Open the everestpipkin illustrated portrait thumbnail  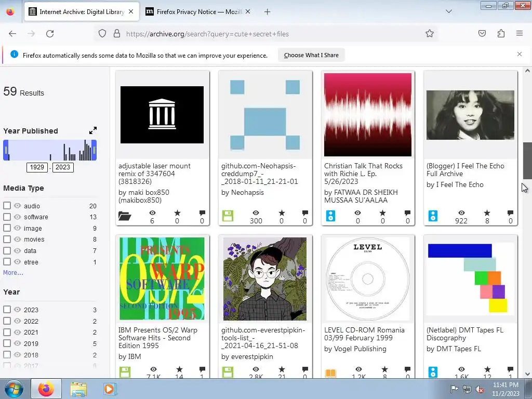coord(264,278)
